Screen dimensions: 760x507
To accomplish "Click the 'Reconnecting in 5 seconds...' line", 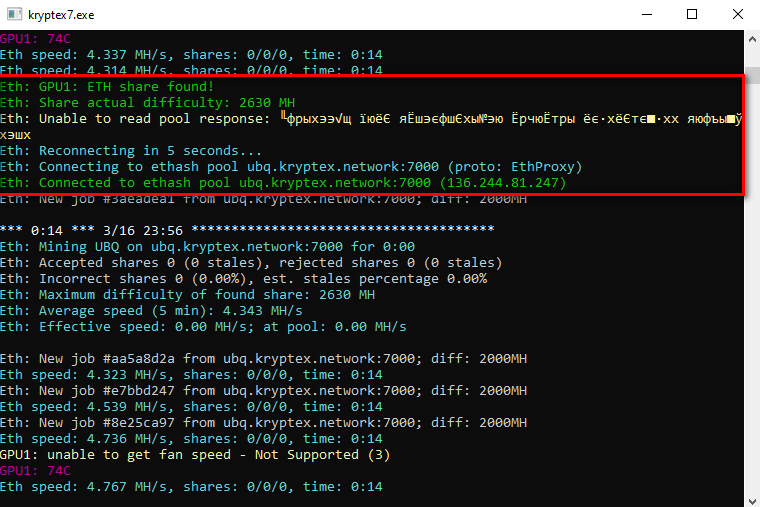I will coord(131,151).
